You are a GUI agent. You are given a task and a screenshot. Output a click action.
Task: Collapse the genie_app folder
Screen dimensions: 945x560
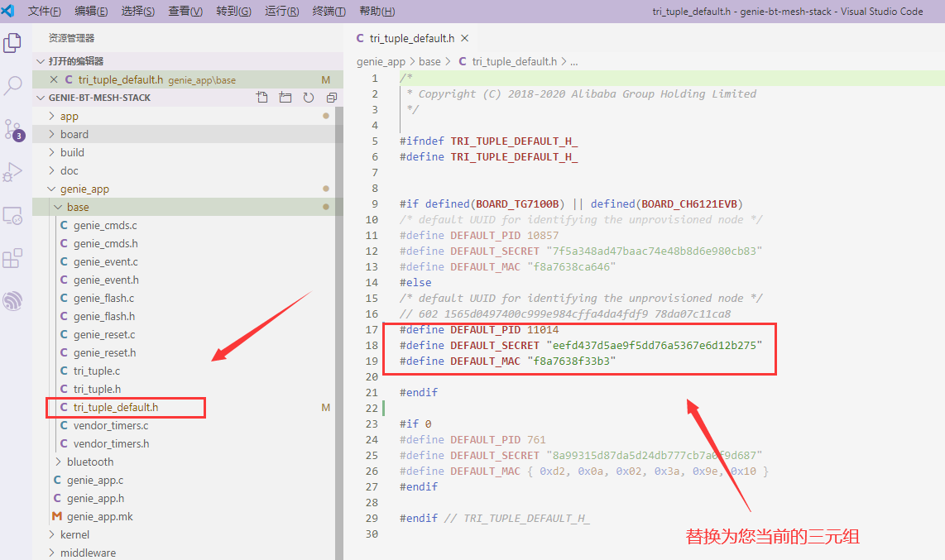(x=52, y=189)
